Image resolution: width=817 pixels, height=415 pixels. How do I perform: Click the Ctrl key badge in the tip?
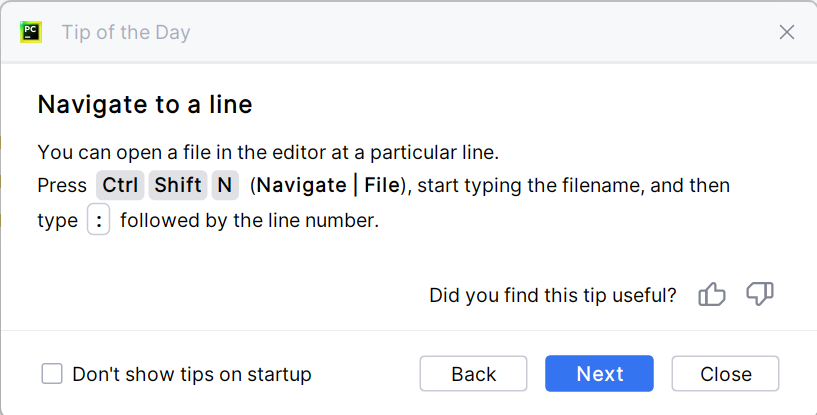coord(121,185)
